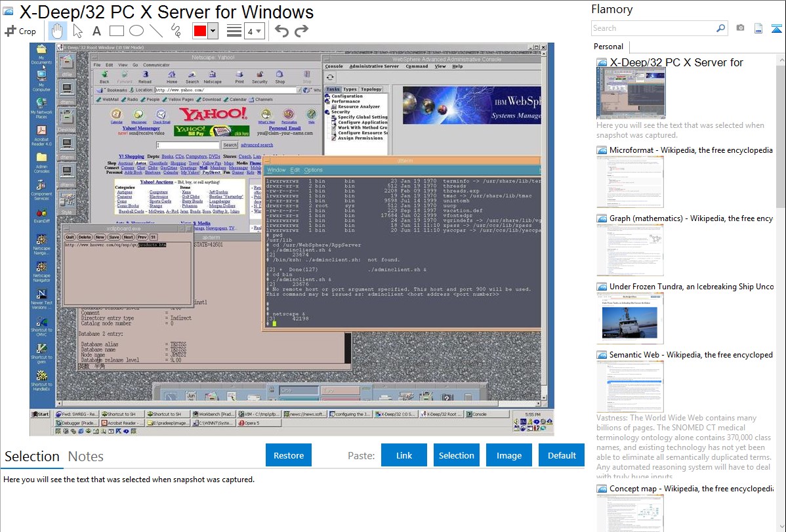This screenshot has width=786, height=532.
Task: Expand the line width dropdown
Action: [x=254, y=31]
